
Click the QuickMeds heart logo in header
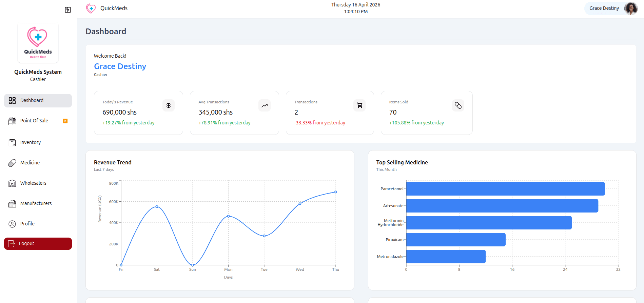91,8
